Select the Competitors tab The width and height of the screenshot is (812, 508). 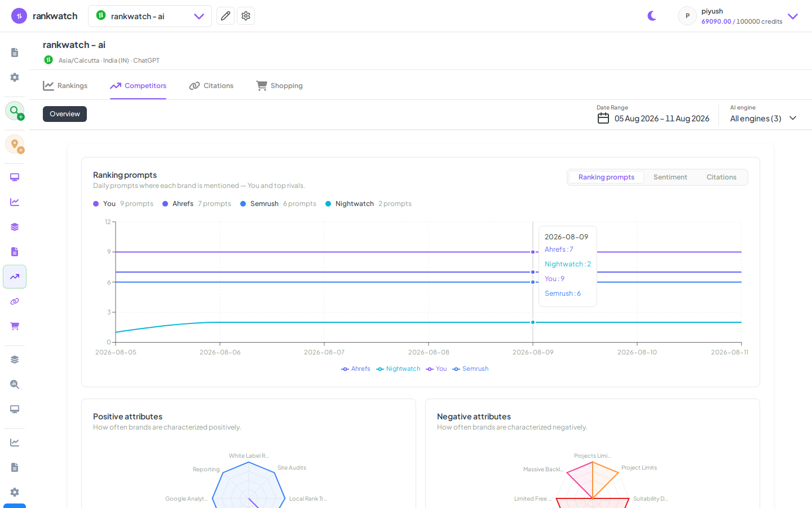point(138,86)
